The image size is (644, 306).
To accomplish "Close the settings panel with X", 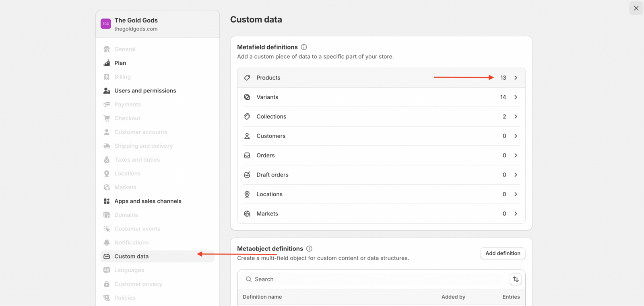I will [636, 8].
